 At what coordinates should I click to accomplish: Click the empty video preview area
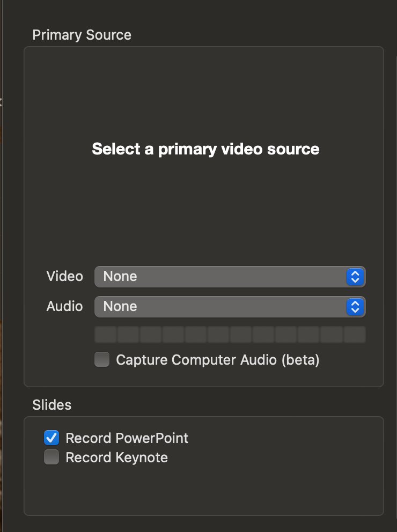[x=205, y=209]
